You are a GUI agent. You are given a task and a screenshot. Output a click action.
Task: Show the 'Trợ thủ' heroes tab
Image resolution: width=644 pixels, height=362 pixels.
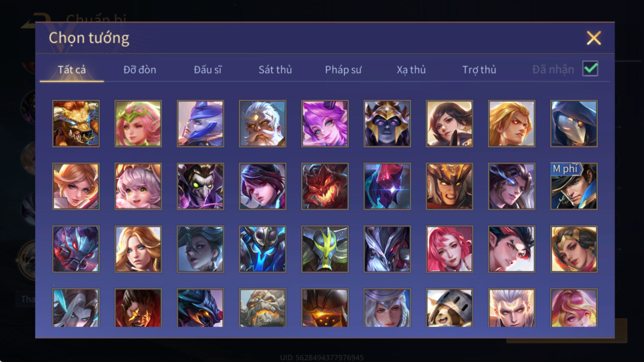point(479,70)
